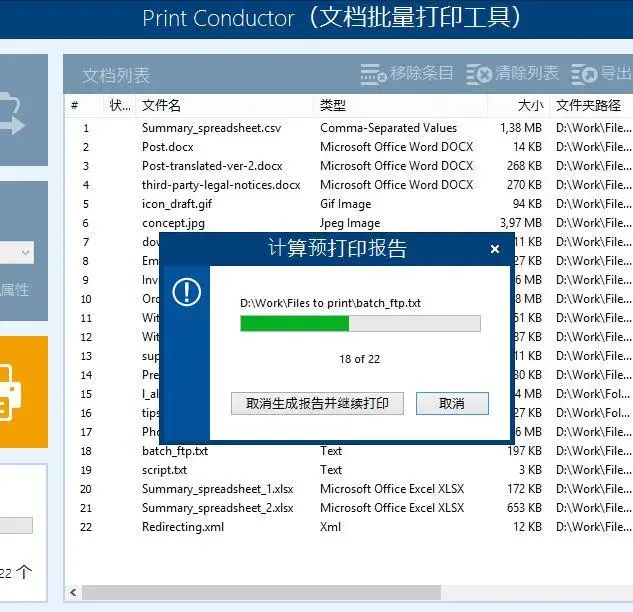Image resolution: width=633 pixels, height=612 pixels.
Task: Click the 取消 button in dialog
Action: coord(452,403)
